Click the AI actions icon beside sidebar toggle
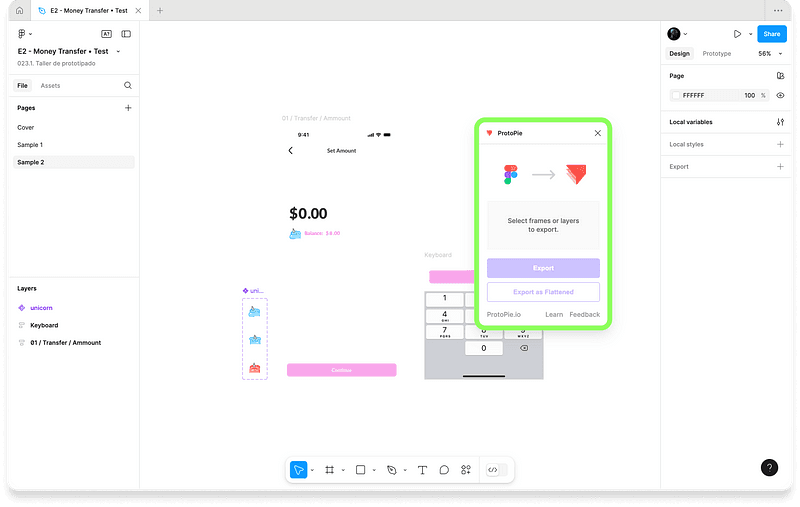 (106, 34)
